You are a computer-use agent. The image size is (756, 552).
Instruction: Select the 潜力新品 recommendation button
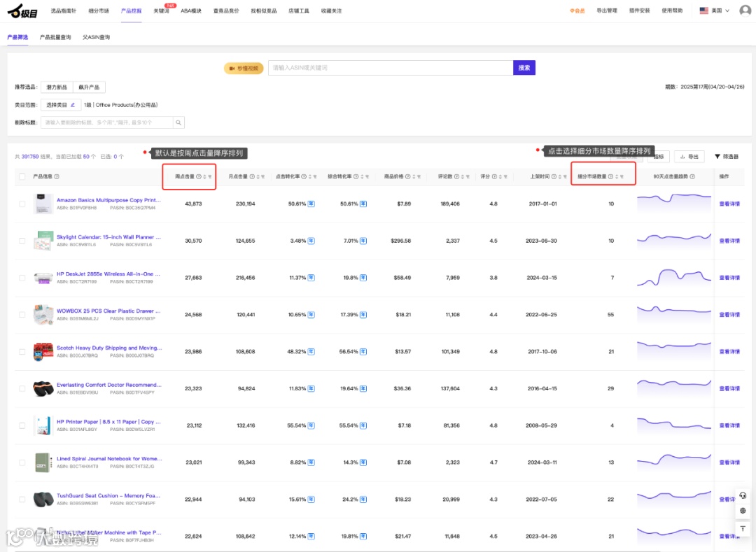pyautogui.click(x=57, y=87)
